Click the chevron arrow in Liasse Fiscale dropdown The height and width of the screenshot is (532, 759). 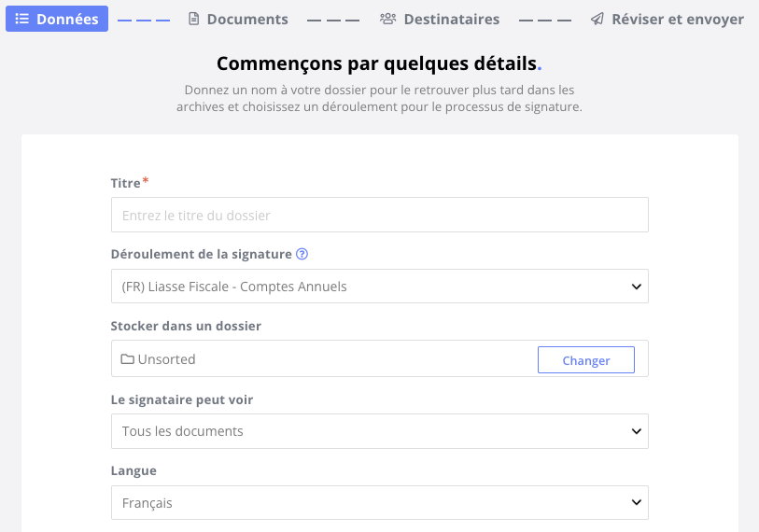click(636, 287)
